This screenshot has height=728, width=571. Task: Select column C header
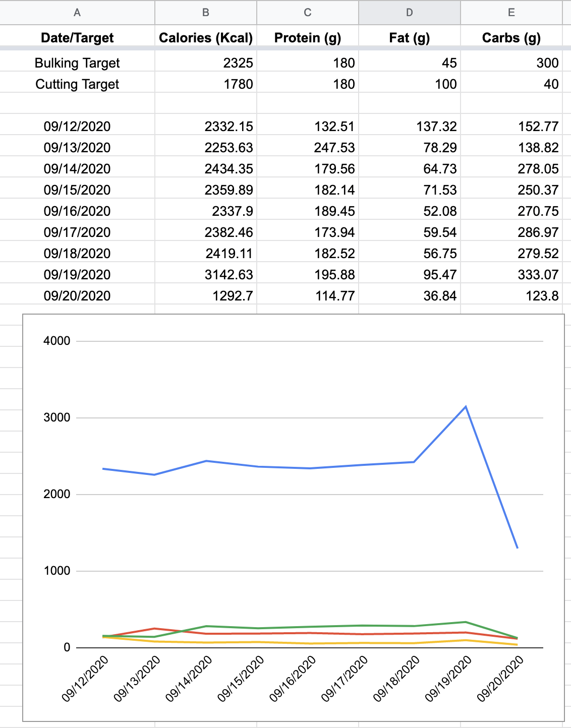click(x=308, y=13)
